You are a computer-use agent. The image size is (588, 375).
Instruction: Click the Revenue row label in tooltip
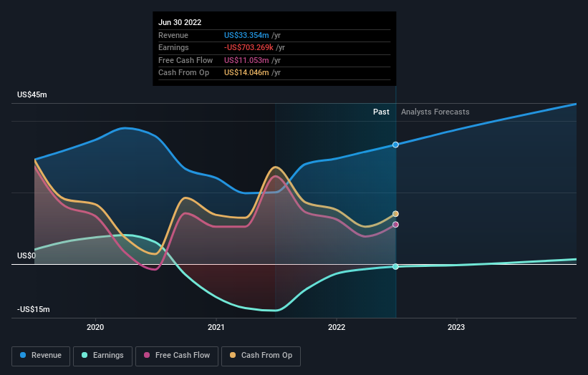(x=173, y=35)
